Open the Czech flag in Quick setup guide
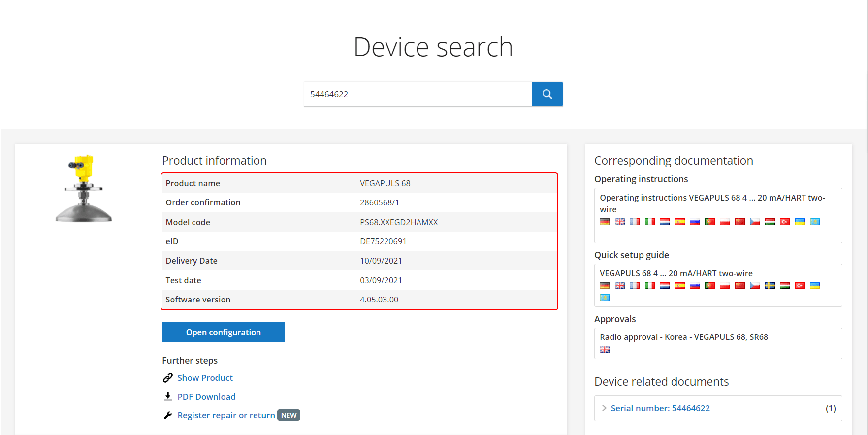The image size is (868, 435). coord(755,285)
